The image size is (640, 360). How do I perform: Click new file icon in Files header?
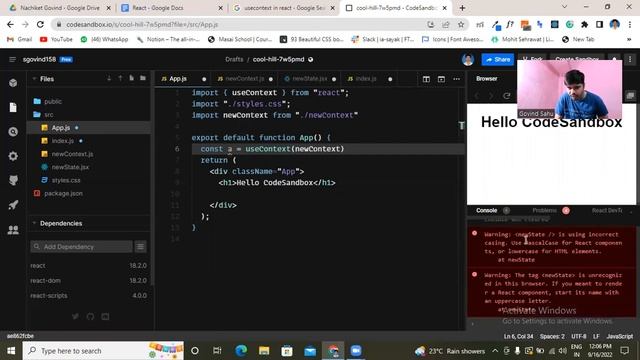click(131, 78)
